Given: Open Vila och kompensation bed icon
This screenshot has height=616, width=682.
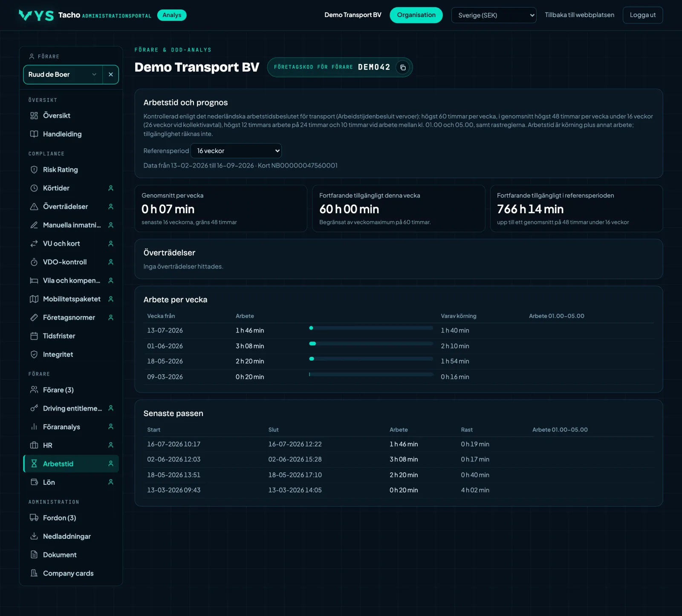Looking at the screenshot, I should [34, 281].
